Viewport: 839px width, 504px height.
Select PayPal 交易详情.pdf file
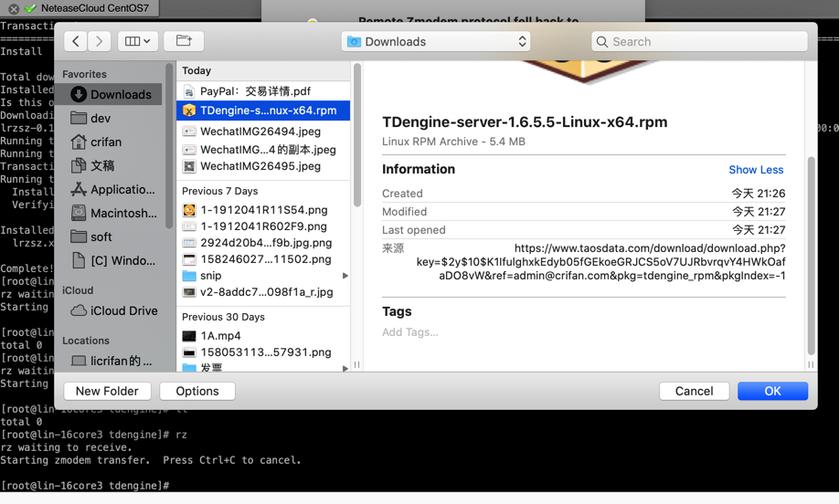263,91
